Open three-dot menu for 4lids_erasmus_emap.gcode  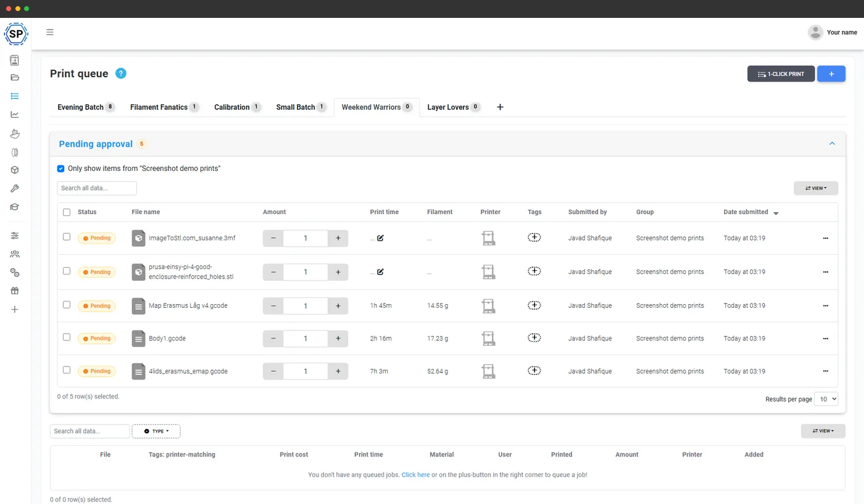tap(825, 371)
